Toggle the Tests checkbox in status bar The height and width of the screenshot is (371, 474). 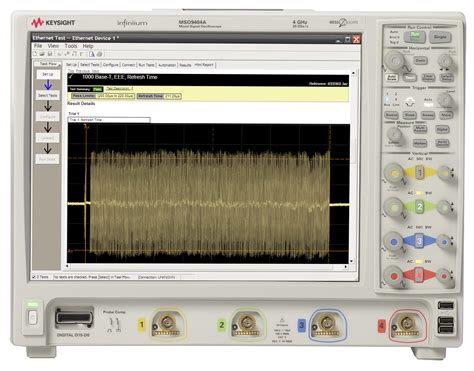(x=34, y=277)
